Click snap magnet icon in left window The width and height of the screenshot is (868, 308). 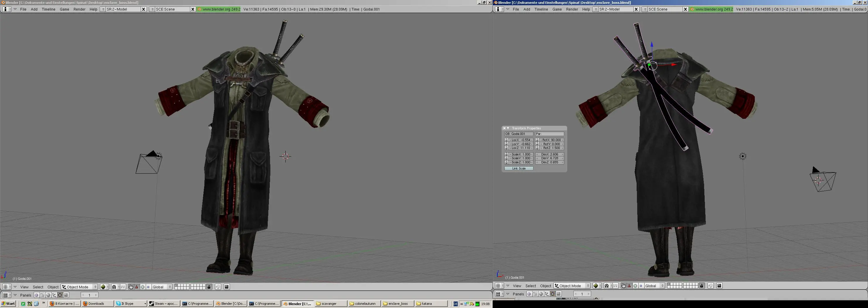pyautogui.click(x=218, y=287)
